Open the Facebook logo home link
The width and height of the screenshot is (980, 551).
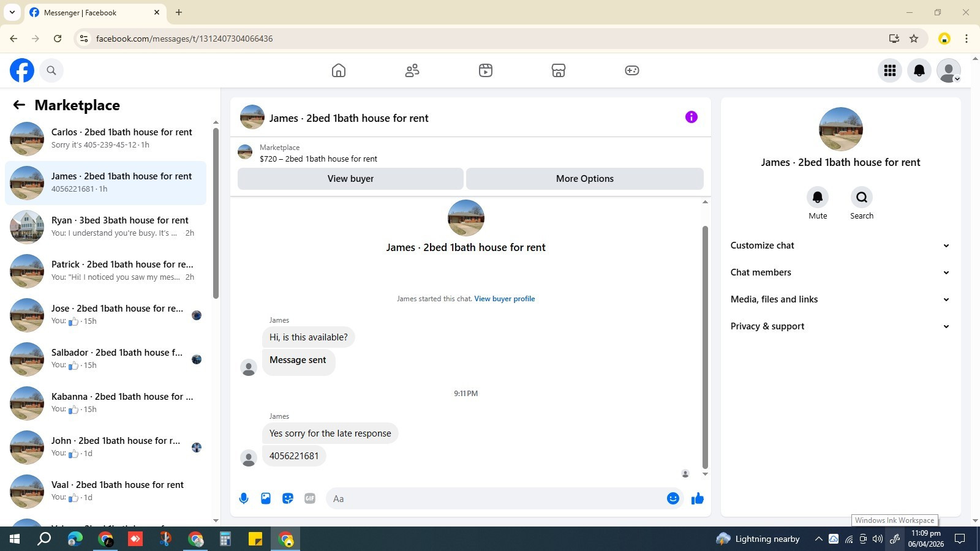pos(22,70)
